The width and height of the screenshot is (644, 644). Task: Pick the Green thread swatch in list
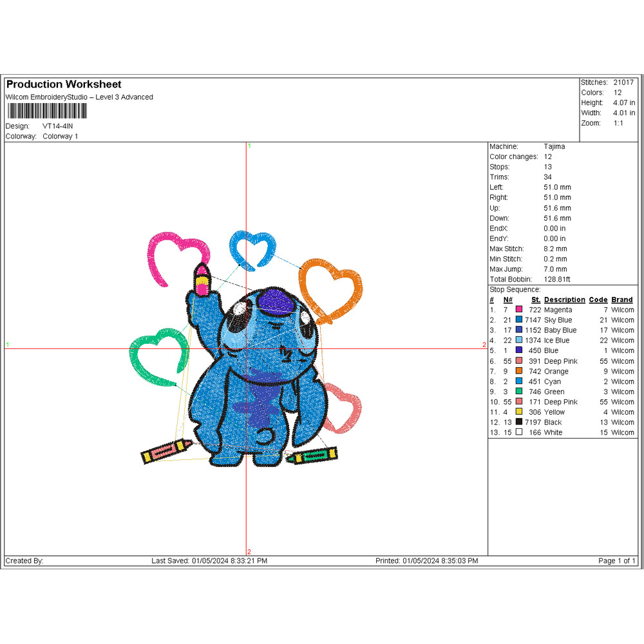click(518, 392)
